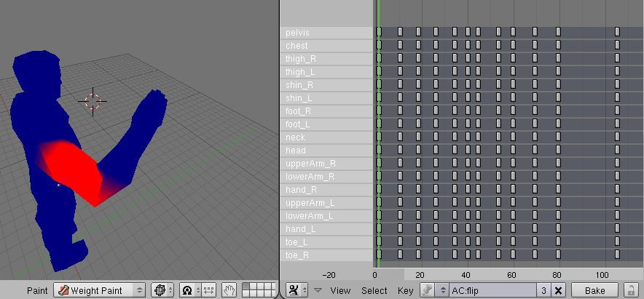Select the thigh_R channel
Screen dimensions: 644x299
click(326, 59)
